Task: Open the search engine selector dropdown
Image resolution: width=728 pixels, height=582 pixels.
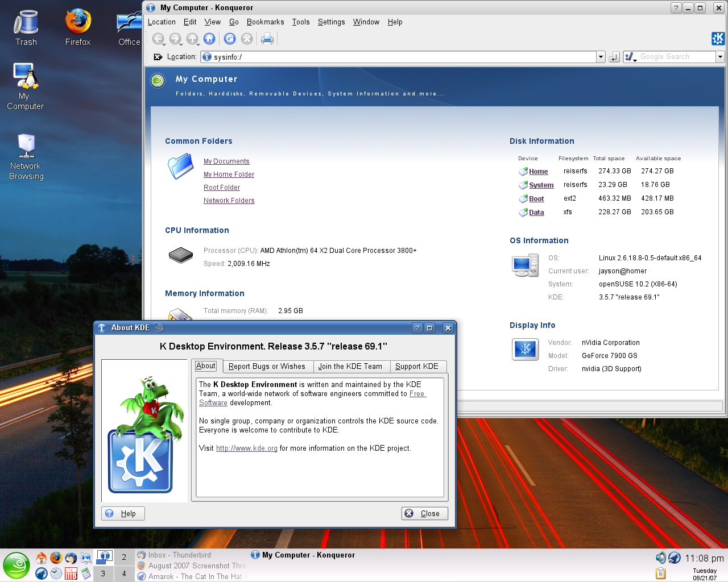Action: [x=630, y=57]
